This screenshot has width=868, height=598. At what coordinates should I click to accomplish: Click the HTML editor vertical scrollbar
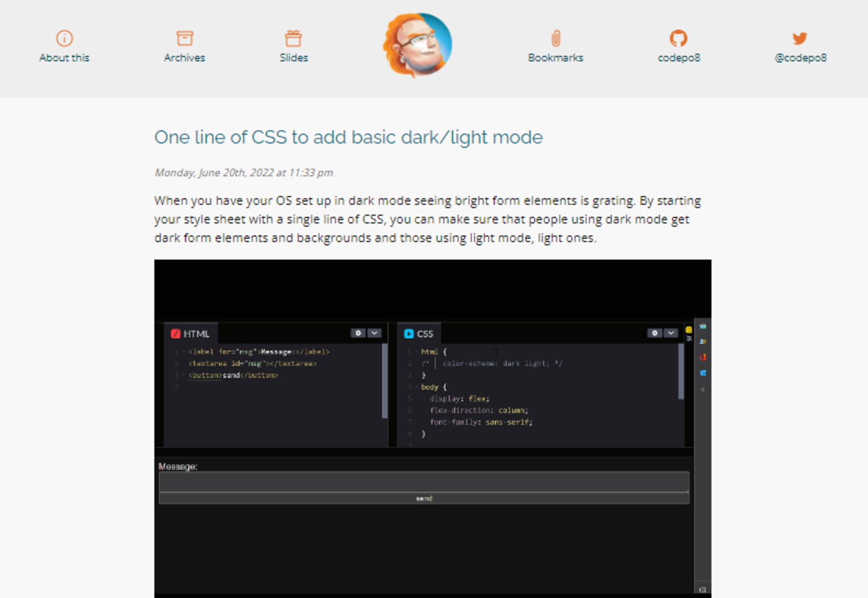(x=384, y=381)
